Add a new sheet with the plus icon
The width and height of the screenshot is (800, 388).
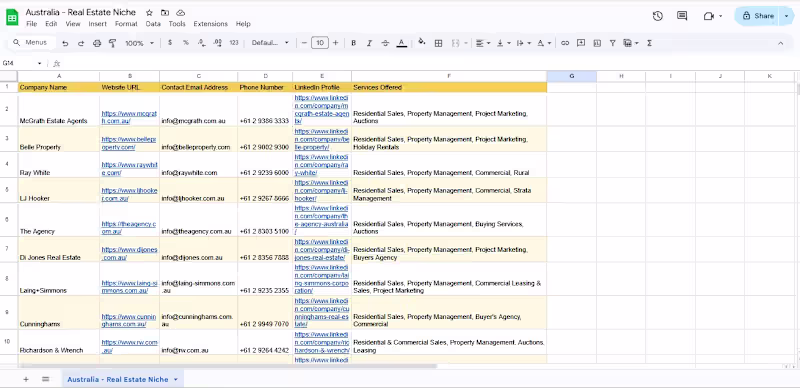coord(26,379)
